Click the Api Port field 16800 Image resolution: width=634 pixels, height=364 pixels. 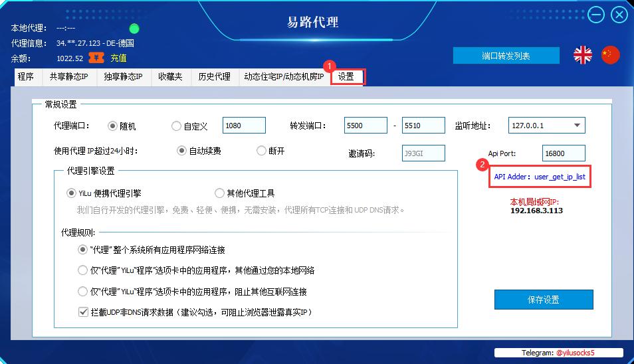pos(564,153)
